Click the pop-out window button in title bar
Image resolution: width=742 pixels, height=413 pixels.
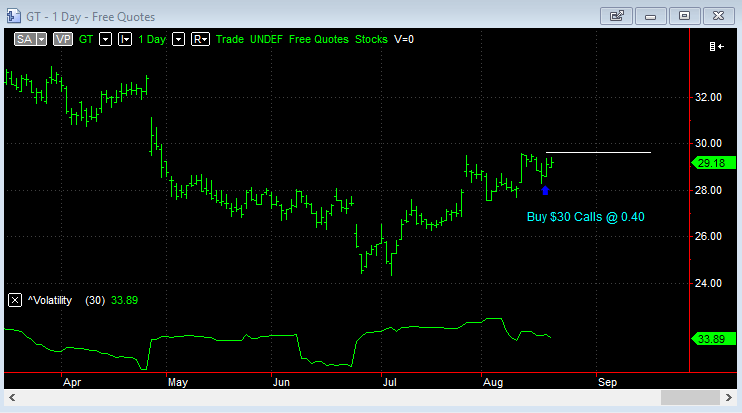[x=616, y=16]
